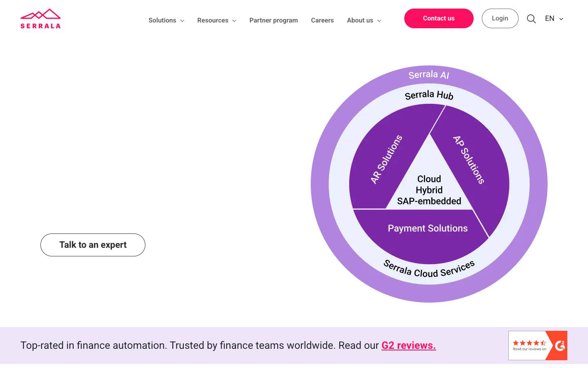588x368 pixels.
Task: Click the Serrala Cloud Services label
Action: click(x=429, y=269)
